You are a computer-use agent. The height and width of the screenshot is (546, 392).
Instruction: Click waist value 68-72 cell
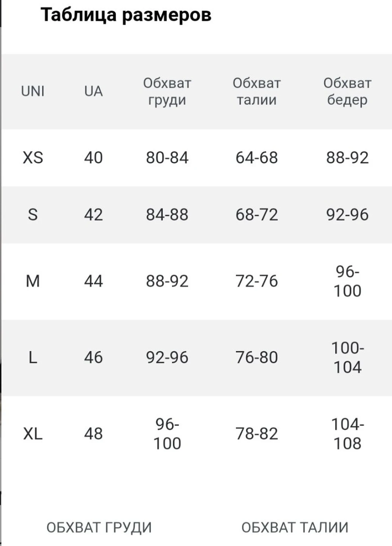257,215
